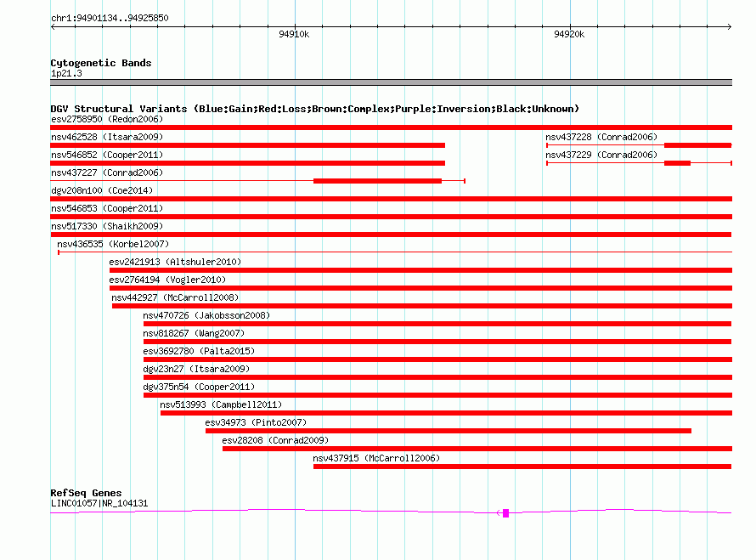Click the ruler's left arrowhead
Viewport: 756px width, 560px height.
53,26
